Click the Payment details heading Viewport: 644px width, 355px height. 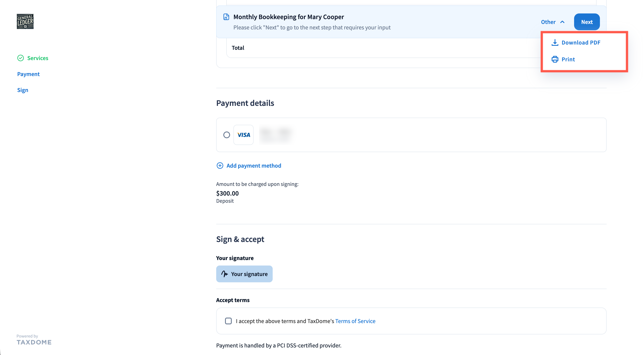click(x=245, y=103)
